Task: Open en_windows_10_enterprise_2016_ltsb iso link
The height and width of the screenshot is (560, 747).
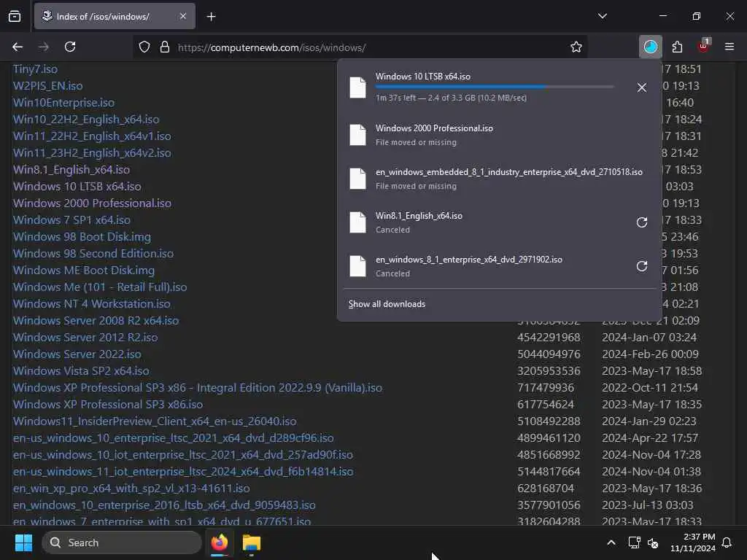Action: coord(164,505)
